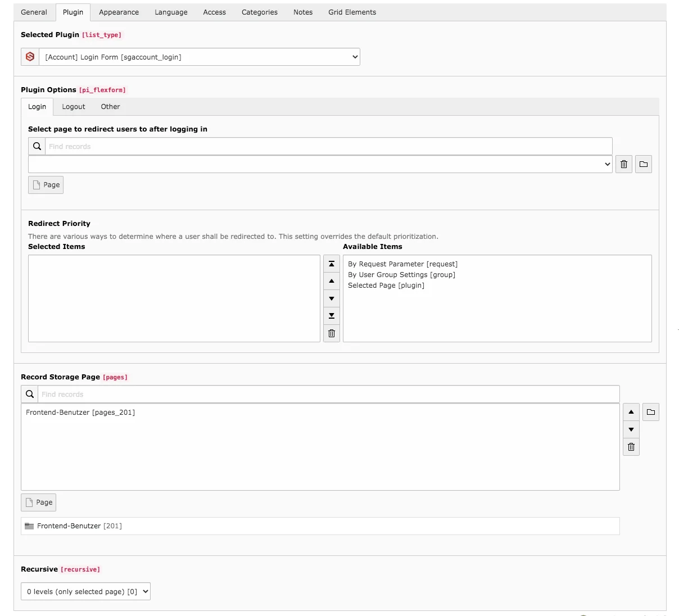Open the folder browser for Record Storage Page
Image resolution: width=679 pixels, height=616 pixels.
650,412
